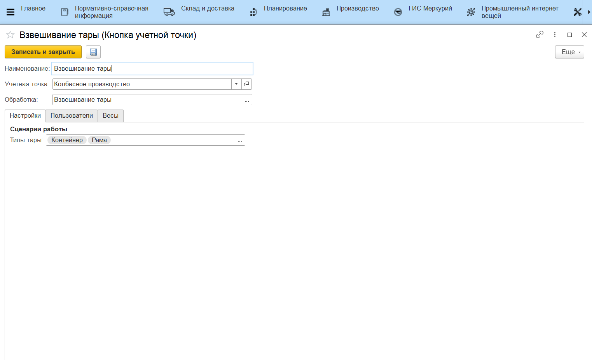The height and width of the screenshot is (364, 592).
Task: Click Записать и закрыть button
Action: [x=43, y=52]
